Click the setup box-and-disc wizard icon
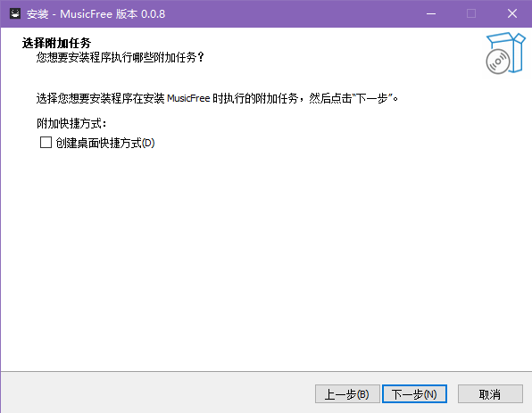 505,53
